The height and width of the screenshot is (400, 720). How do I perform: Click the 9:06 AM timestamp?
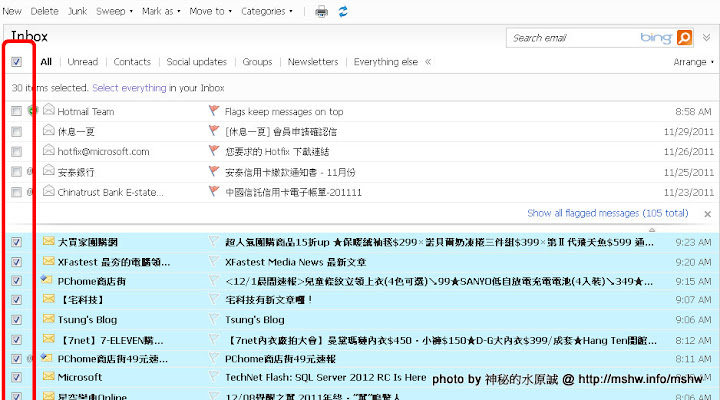coord(693,320)
